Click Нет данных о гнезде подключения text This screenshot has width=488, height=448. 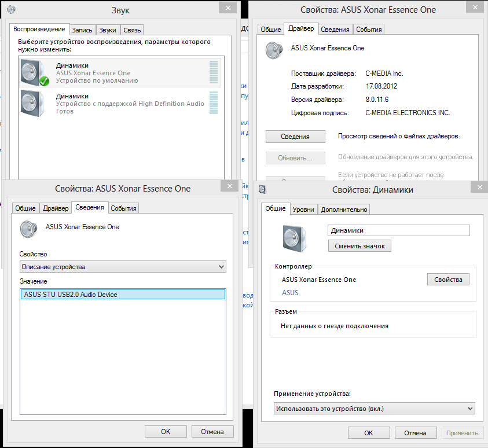point(335,326)
